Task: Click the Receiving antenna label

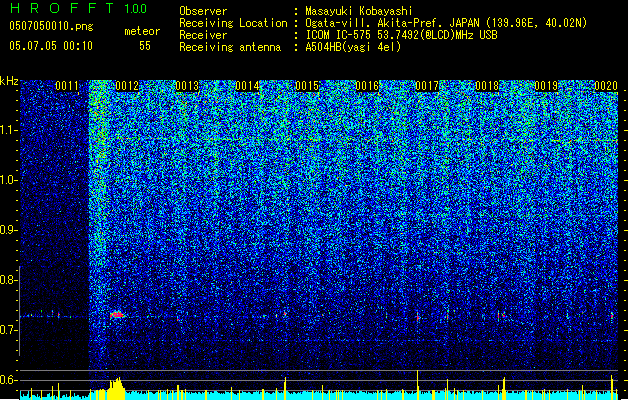Action: point(230,47)
